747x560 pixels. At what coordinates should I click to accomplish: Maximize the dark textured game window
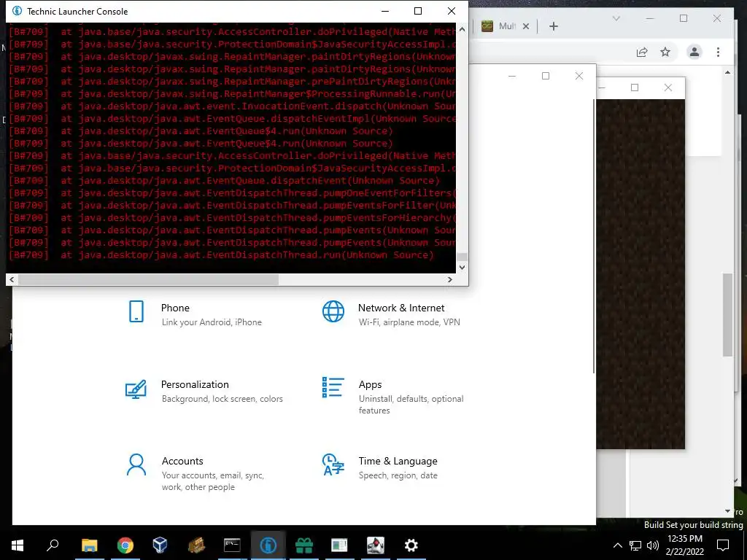(635, 87)
